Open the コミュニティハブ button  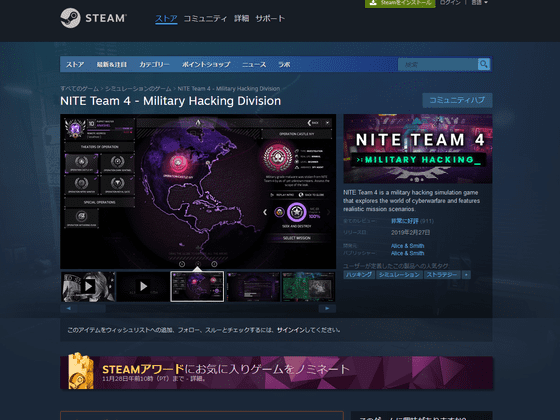tap(457, 100)
